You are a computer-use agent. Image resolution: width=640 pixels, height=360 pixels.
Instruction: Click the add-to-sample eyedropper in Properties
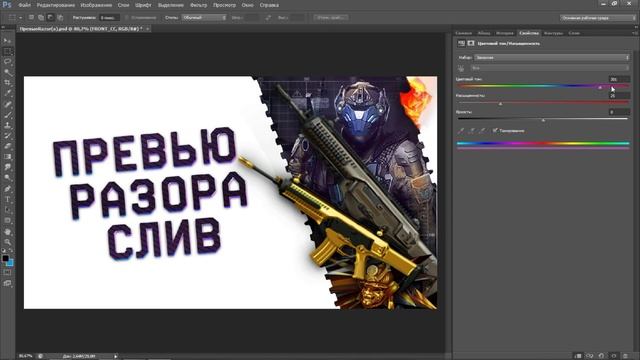point(472,131)
